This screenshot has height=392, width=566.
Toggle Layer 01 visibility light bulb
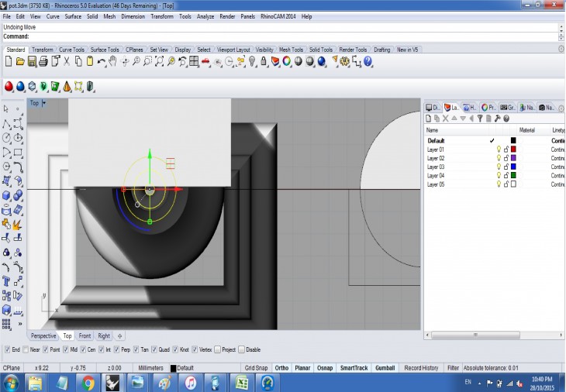point(499,150)
